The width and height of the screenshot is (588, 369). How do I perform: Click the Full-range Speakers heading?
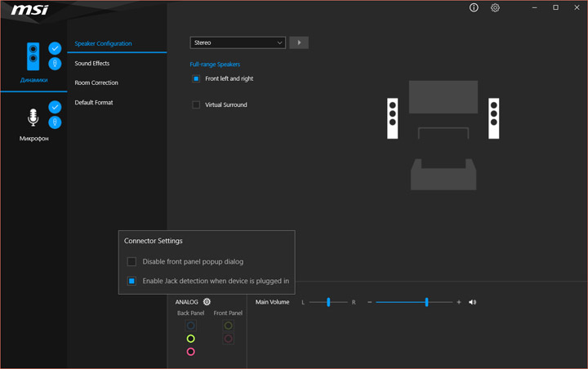[215, 64]
